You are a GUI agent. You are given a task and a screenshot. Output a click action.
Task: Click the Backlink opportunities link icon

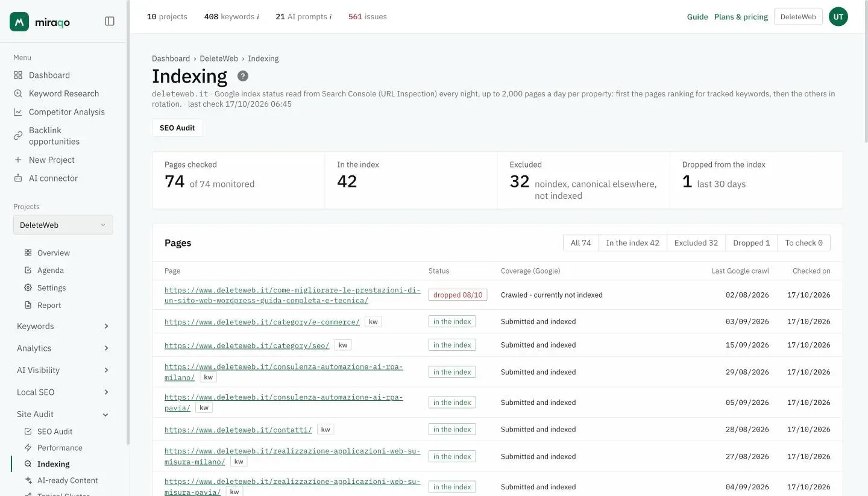click(18, 136)
